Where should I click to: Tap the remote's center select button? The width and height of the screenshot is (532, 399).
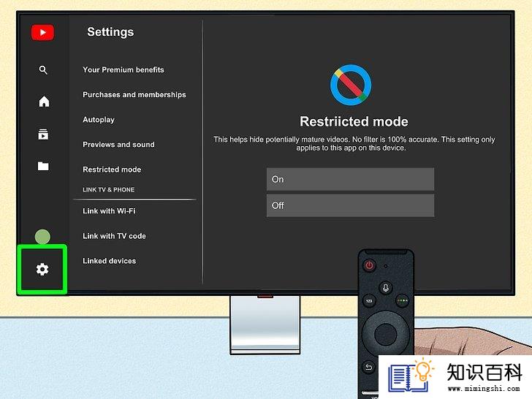(385, 334)
